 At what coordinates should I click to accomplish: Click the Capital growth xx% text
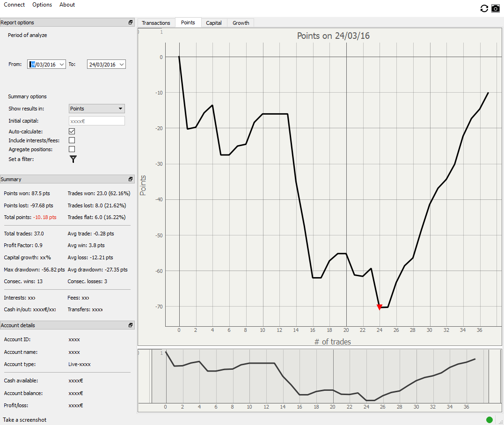click(27, 257)
